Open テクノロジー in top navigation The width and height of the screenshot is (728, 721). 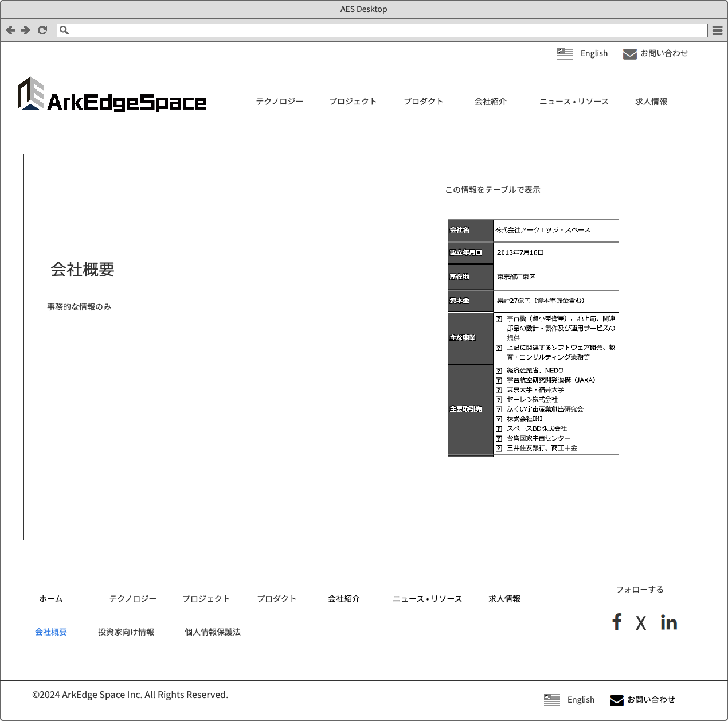tap(280, 102)
